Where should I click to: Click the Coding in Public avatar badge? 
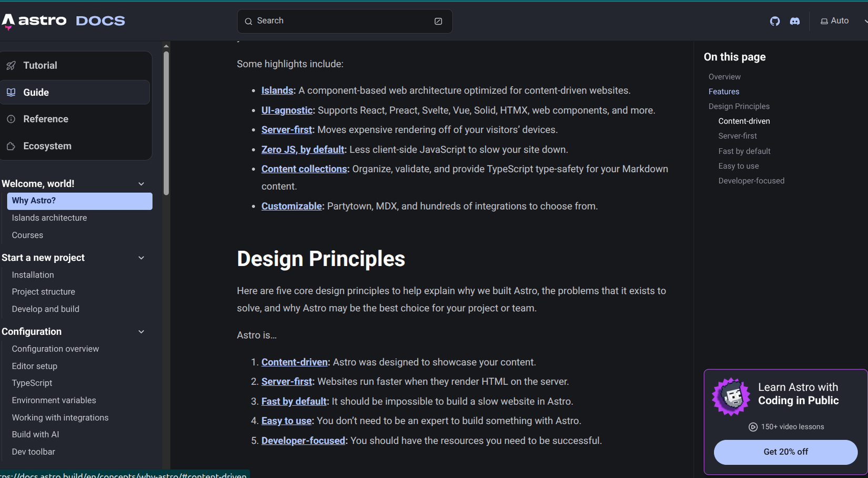coord(731,396)
